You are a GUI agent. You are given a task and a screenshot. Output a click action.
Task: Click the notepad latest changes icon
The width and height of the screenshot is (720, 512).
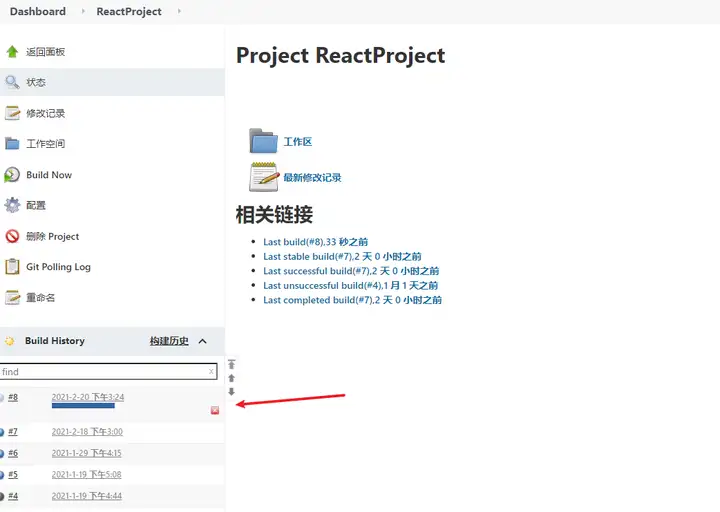[x=264, y=177]
